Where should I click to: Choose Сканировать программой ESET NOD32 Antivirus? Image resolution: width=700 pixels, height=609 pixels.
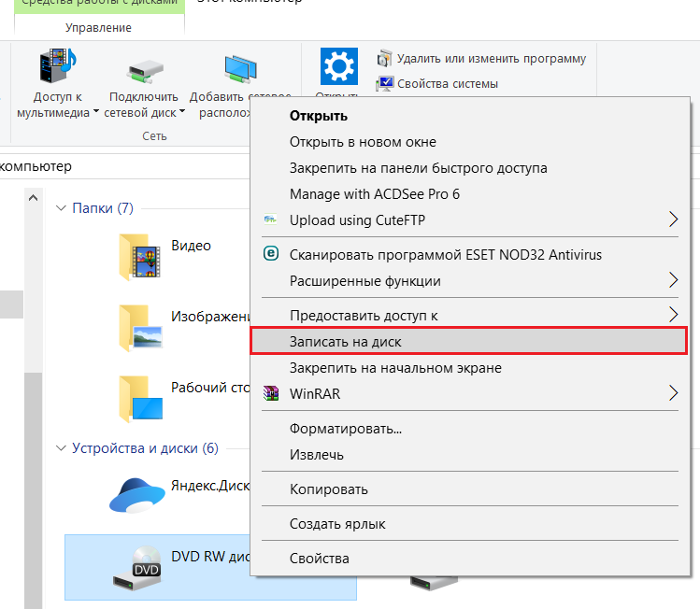click(470, 255)
